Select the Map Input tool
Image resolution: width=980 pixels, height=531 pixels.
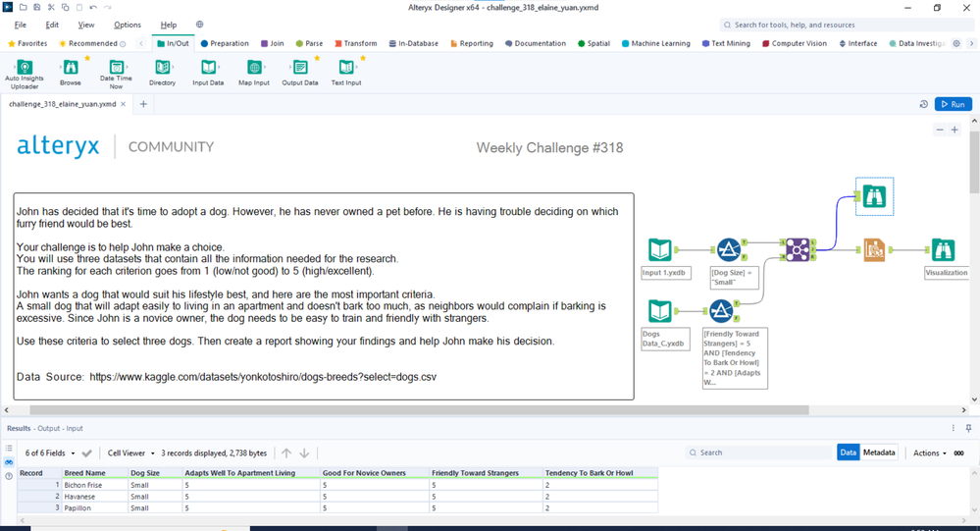coord(254,67)
